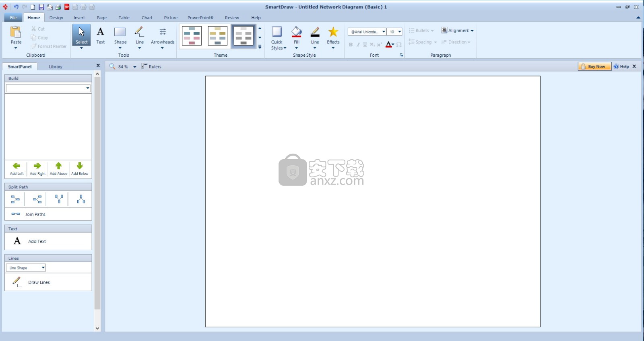This screenshot has width=644, height=341.
Task: Expand the Build combo box
Action: click(87, 88)
